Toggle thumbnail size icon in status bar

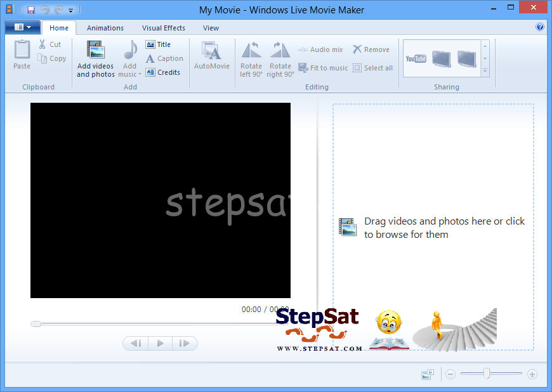click(x=427, y=375)
